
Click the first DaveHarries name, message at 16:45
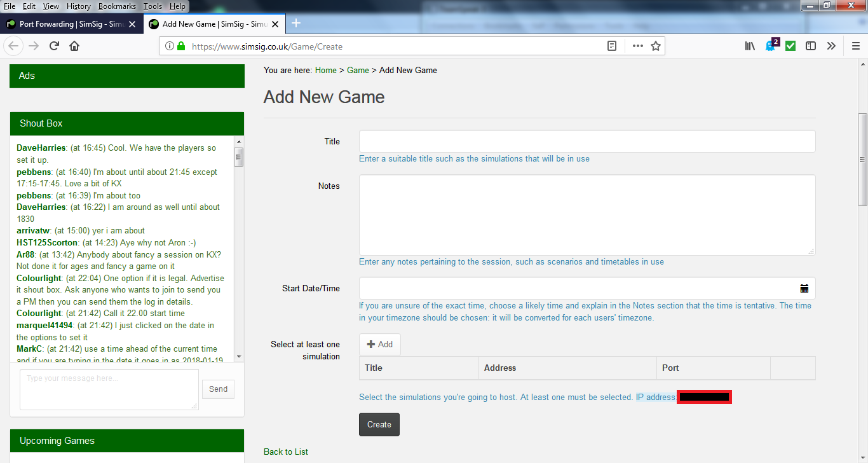pyautogui.click(x=41, y=148)
